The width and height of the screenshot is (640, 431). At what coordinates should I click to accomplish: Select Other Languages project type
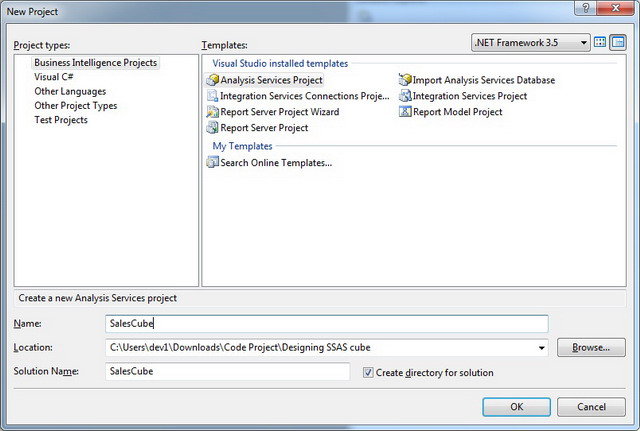(70, 91)
